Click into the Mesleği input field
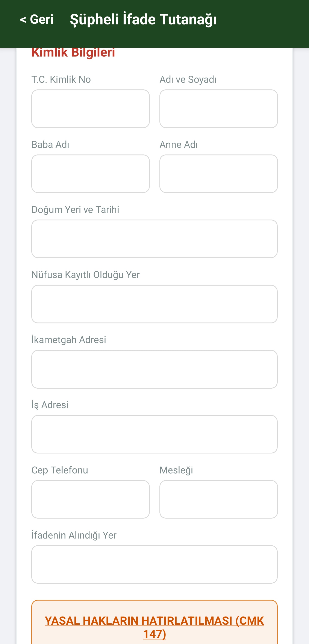This screenshot has width=309, height=644. 219,499
